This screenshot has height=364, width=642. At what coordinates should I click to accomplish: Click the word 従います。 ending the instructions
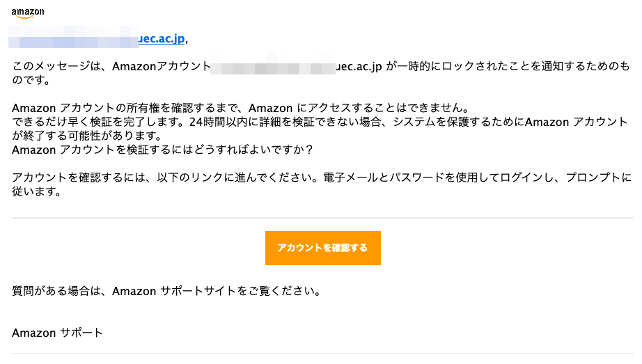38,191
